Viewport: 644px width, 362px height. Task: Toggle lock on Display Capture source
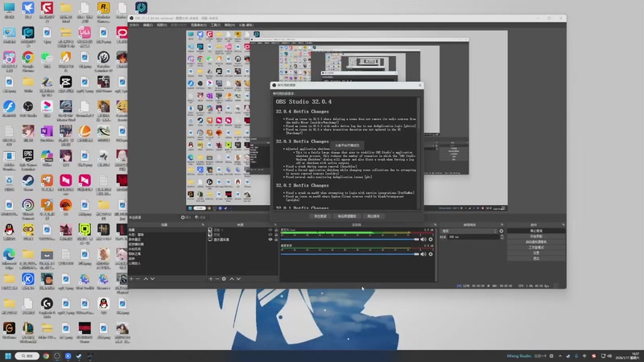276,239
